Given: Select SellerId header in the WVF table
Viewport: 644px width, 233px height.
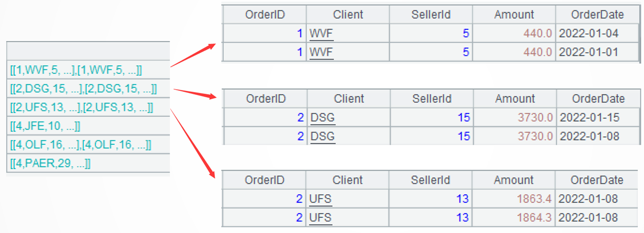Looking at the screenshot, I should coord(431,15).
